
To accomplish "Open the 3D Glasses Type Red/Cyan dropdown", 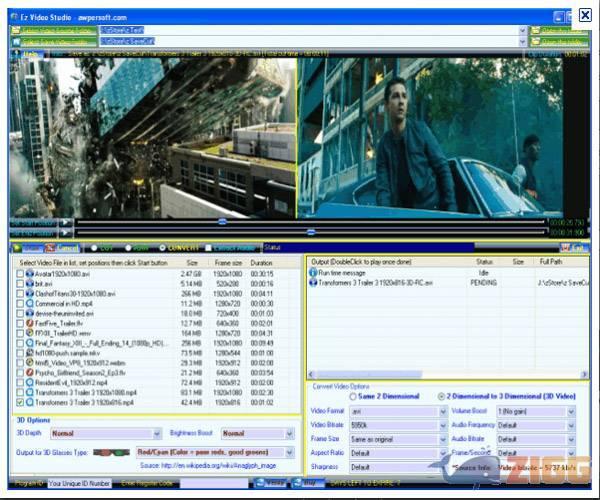I will click(x=290, y=453).
